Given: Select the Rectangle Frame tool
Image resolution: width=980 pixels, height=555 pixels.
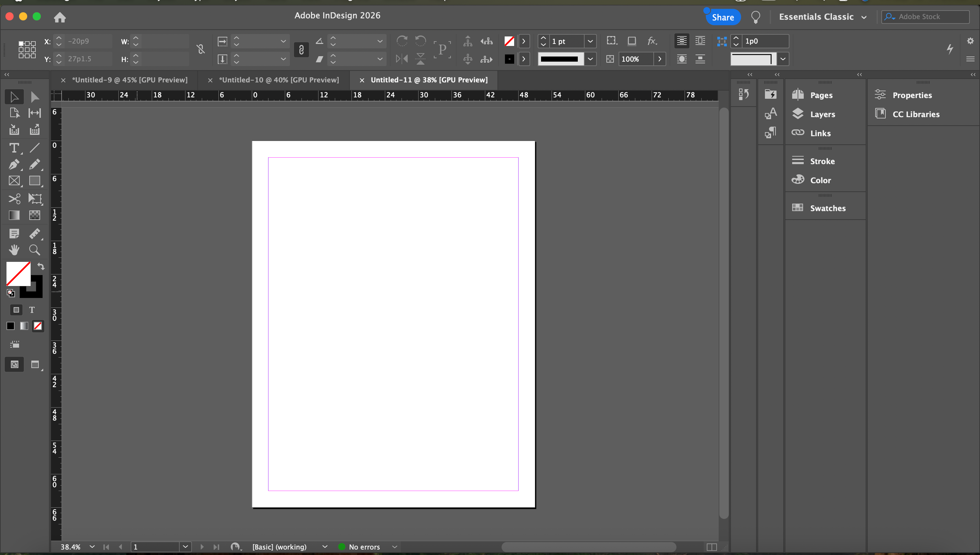Looking at the screenshot, I should coord(14,181).
